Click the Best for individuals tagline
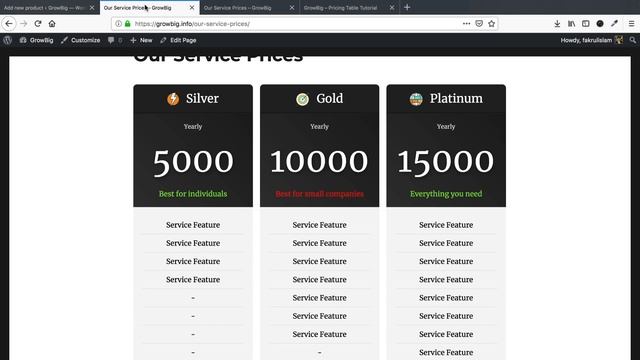The height and width of the screenshot is (360, 640). (193, 194)
